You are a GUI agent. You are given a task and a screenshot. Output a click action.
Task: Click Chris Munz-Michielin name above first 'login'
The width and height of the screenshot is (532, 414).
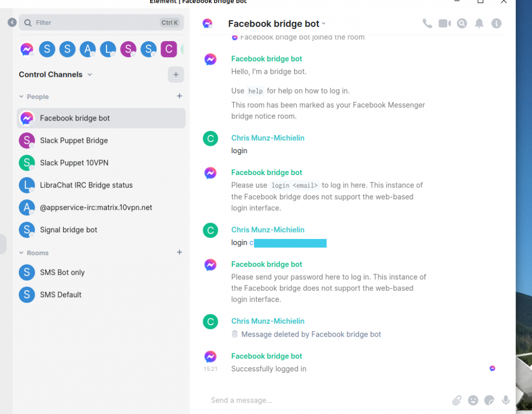pyautogui.click(x=268, y=138)
